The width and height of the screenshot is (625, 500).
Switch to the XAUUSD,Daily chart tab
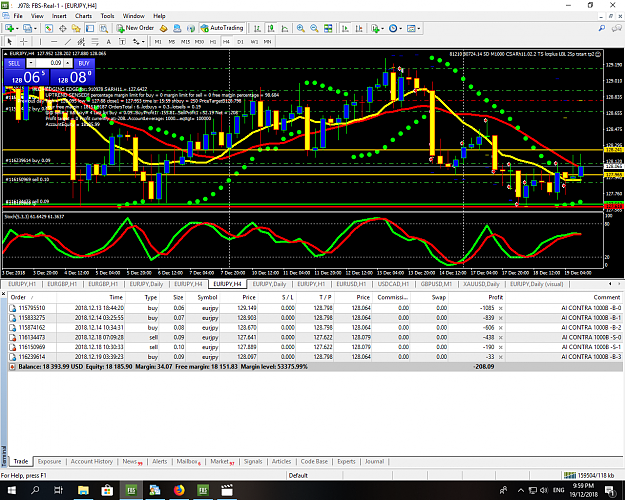(481, 284)
